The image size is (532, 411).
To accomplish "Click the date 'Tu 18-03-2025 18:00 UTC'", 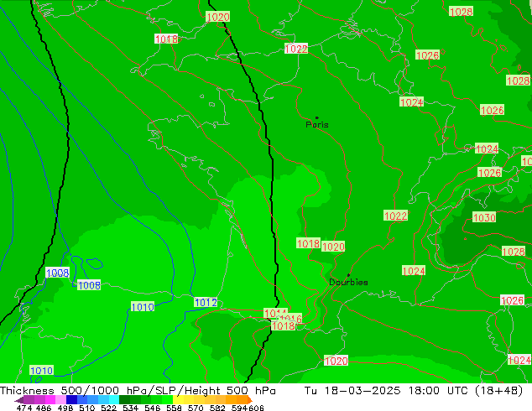I will pyautogui.click(x=386, y=391).
